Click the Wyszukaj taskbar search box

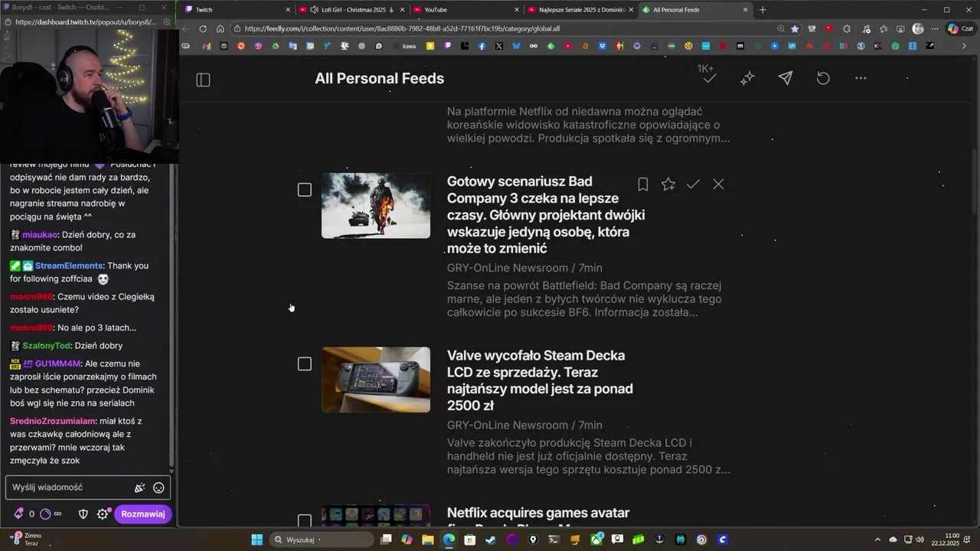(322, 540)
